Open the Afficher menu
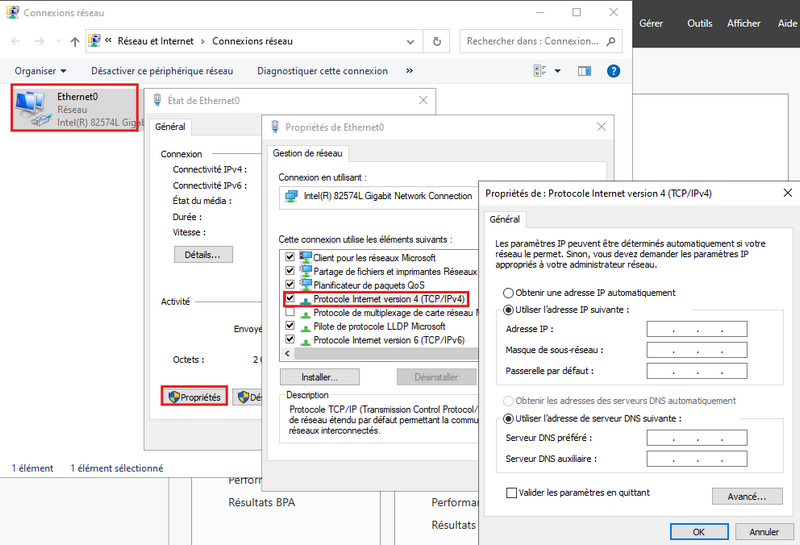Image resolution: width=800 pixels, height=545 pixels. (x=744, y=23)
